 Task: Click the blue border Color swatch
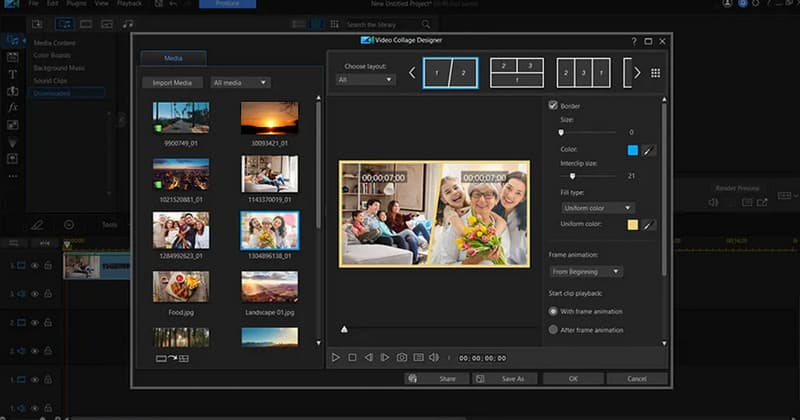pyautogui.click(x=633, y=151)
